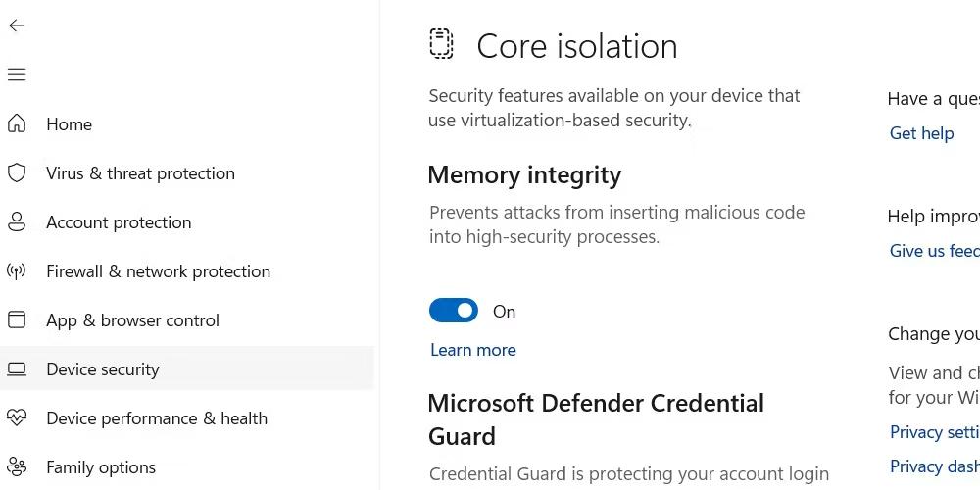Open Learn more link under Memory integrity
Image resolution: width=980 pixels, height=490 pixels.
pos(472,350)
